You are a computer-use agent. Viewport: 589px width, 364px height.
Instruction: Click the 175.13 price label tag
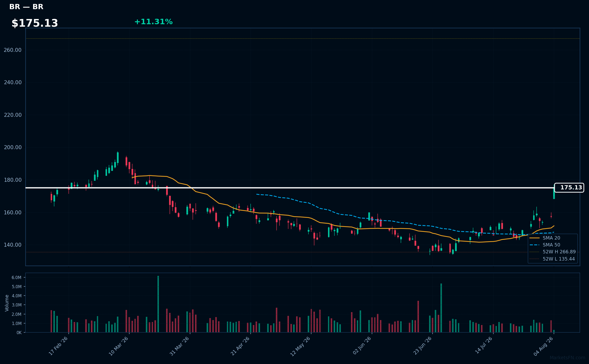[569, 188]
